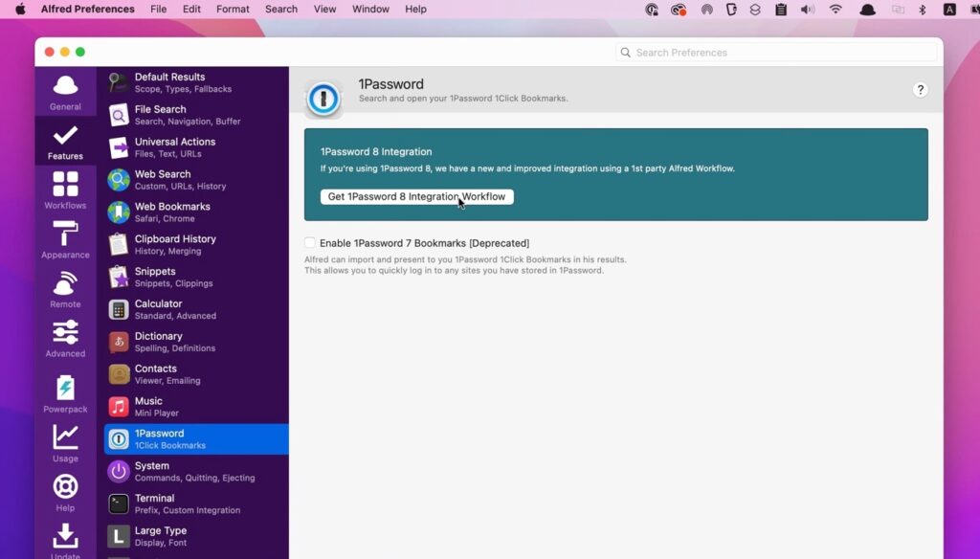980x559 pixels.
Task: Click Get 1Password 8 Integration Workflow
Action: pos(416,196)
